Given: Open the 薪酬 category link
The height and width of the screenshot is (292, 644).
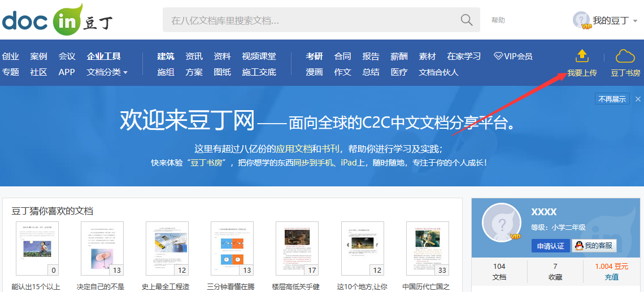Looking at the screenshot, I should click(399, 56).
